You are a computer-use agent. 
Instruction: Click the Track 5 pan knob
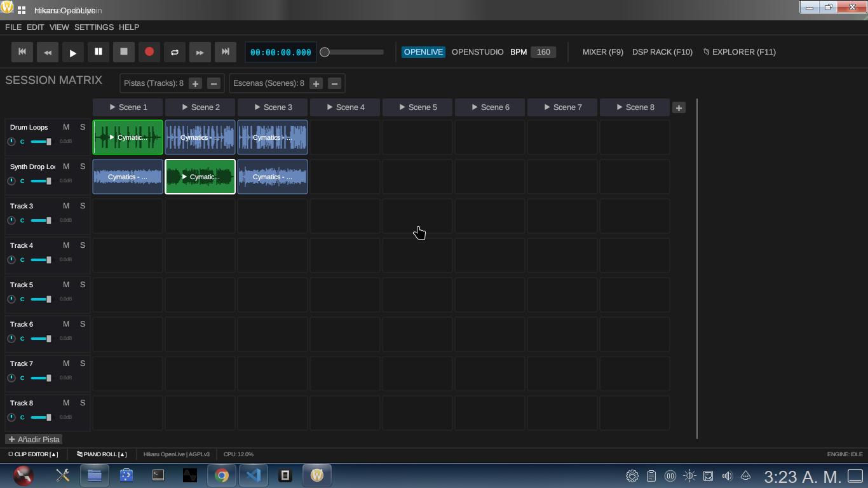pyautogui.click(x=11, y=299)
